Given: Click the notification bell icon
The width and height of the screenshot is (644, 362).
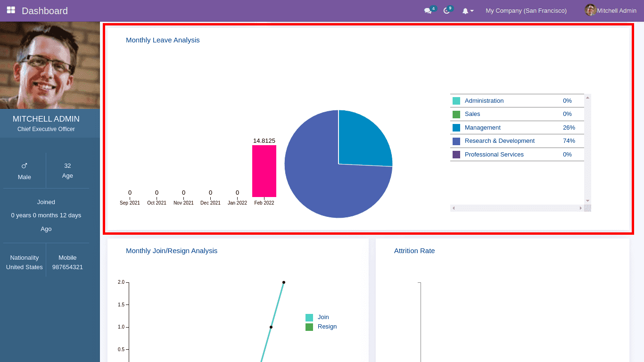Looking at the screenshot, I should tap(465, 11).
